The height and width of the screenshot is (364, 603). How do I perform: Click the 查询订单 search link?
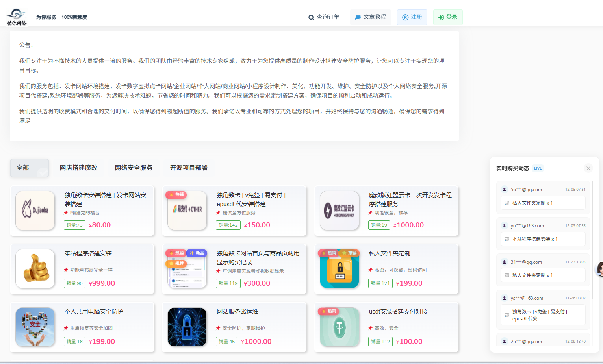(x=324, y=17)
